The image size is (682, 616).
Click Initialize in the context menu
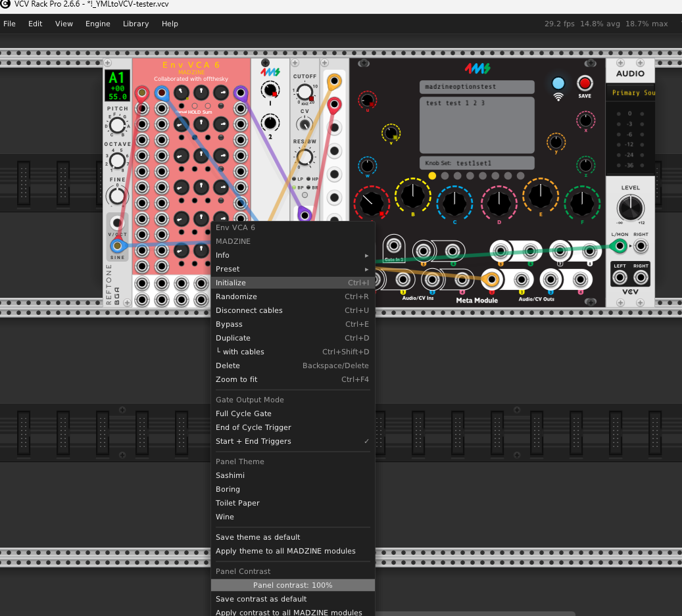231,283
